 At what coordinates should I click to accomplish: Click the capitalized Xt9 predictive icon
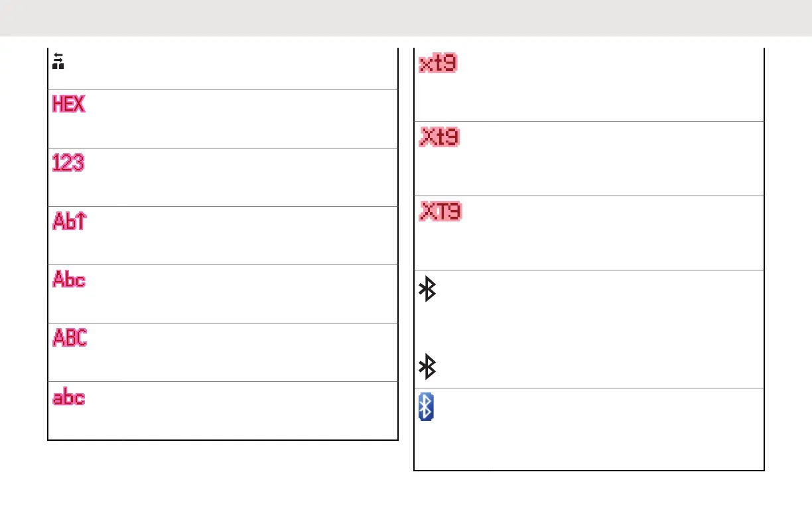pyautogui.click(x=439, y=138)
